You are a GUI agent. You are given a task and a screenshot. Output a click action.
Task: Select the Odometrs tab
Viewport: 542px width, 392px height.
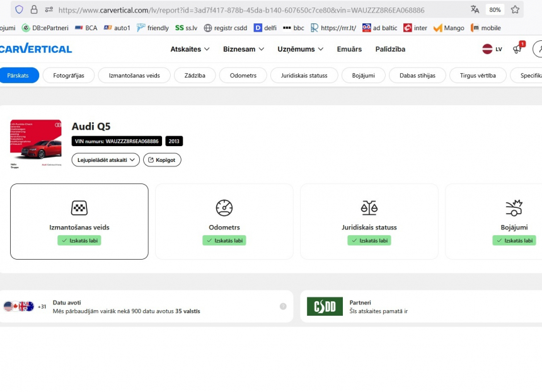[x=243, y=76]
